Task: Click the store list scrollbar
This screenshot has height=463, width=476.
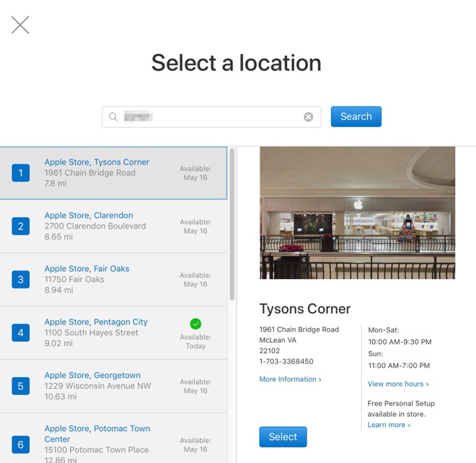Action: coord(232,224)
